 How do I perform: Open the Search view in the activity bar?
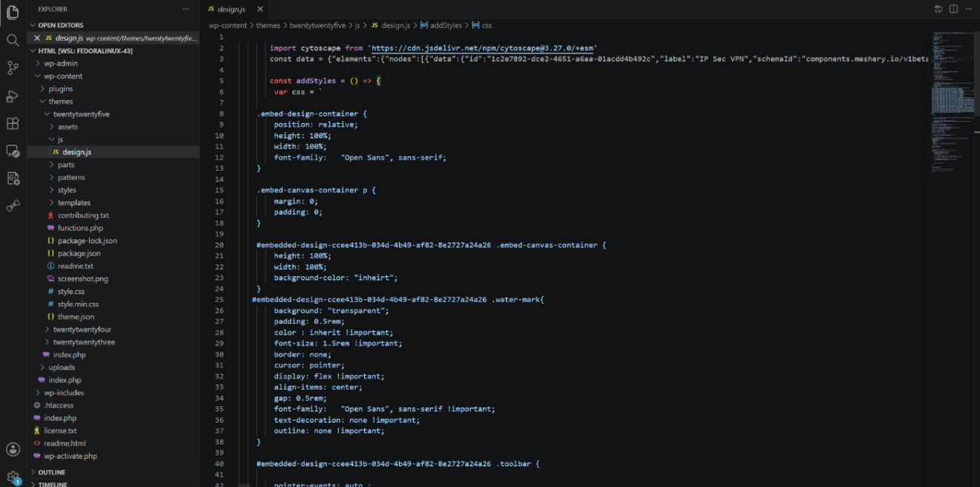(13, 40)
